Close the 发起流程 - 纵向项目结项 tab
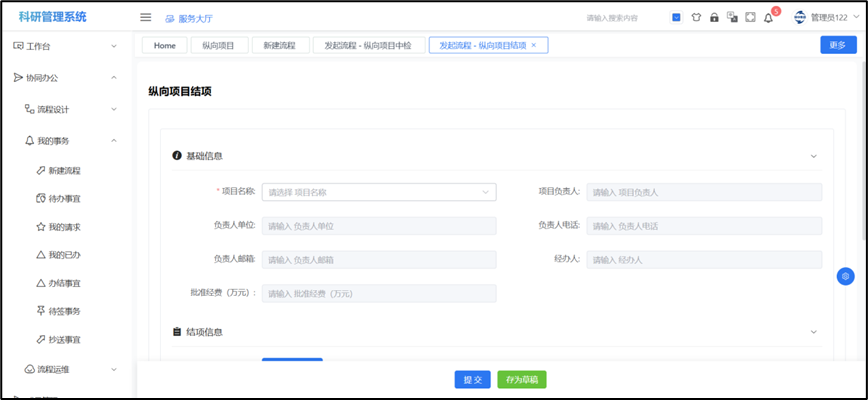The width and height of the screenshot is (868, 400). coord(534,45)
